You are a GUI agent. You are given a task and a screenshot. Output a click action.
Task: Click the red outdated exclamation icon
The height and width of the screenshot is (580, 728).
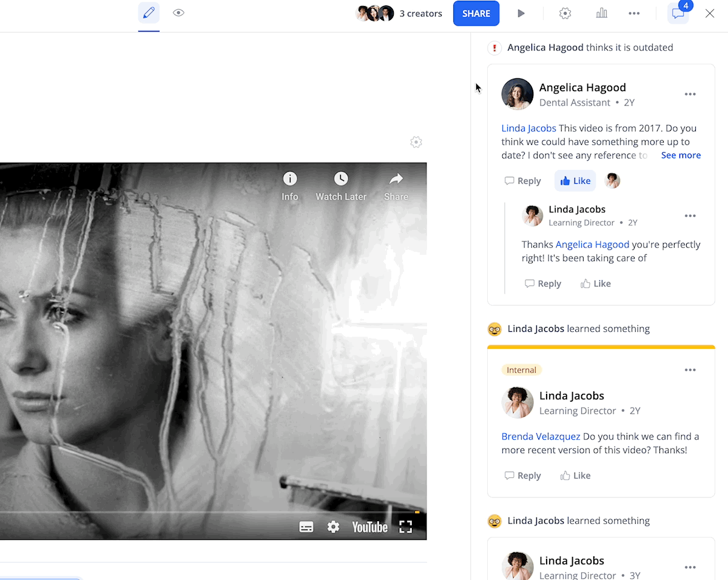[495, 48]
